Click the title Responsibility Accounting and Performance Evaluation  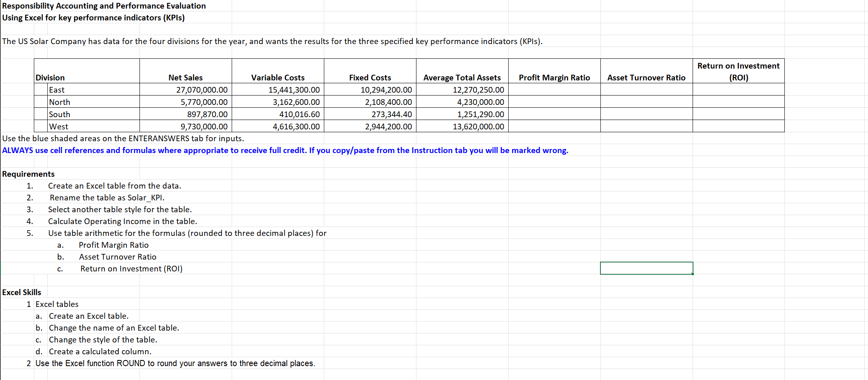click(104, 6)
